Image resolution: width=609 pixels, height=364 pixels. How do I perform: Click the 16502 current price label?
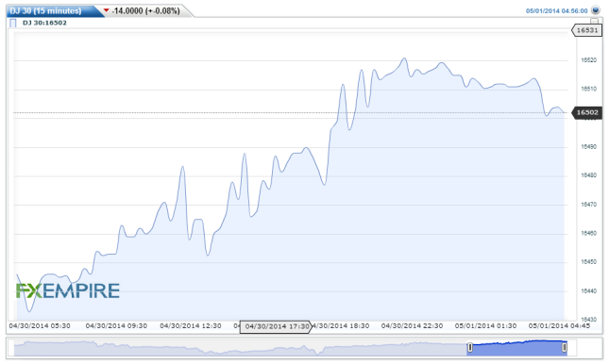pos(587,112)
